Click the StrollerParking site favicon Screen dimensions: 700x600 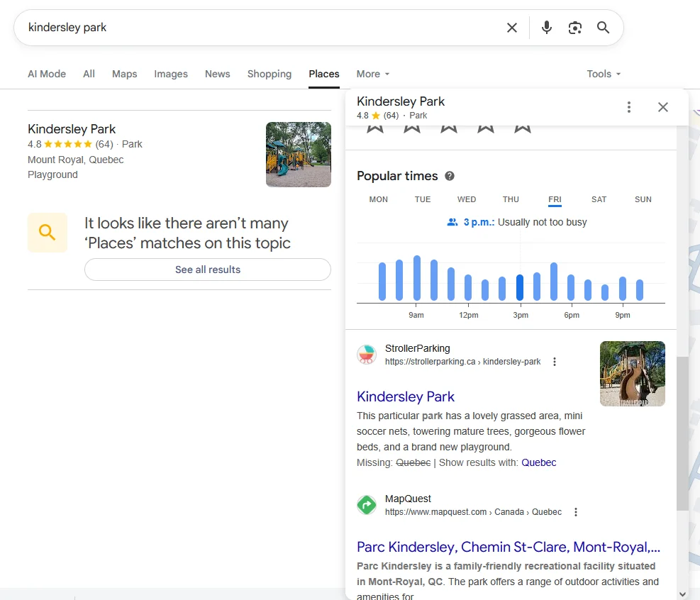pyautogui.click(x=367, y=355)
